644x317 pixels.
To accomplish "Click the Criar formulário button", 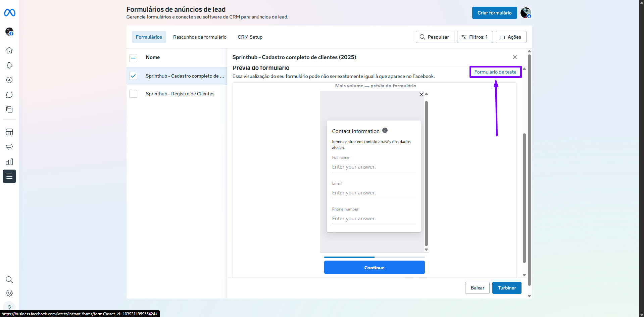I will [x=494, y=13].
